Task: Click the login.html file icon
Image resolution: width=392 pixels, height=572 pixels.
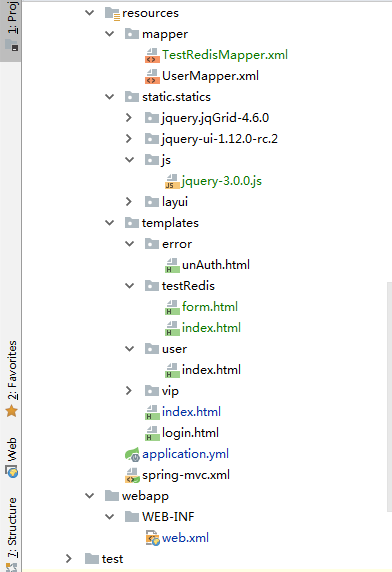Action: [x=152, y=433]
